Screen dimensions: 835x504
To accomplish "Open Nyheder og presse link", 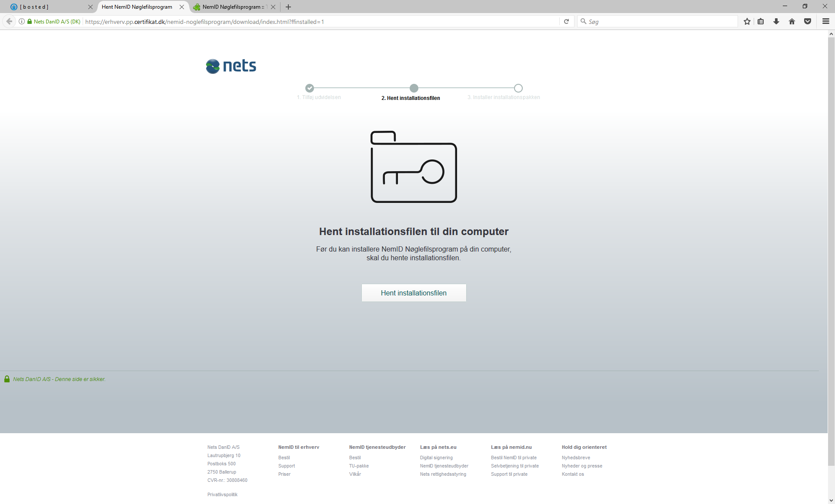I will pyautogui.click(x=582, y=466).
